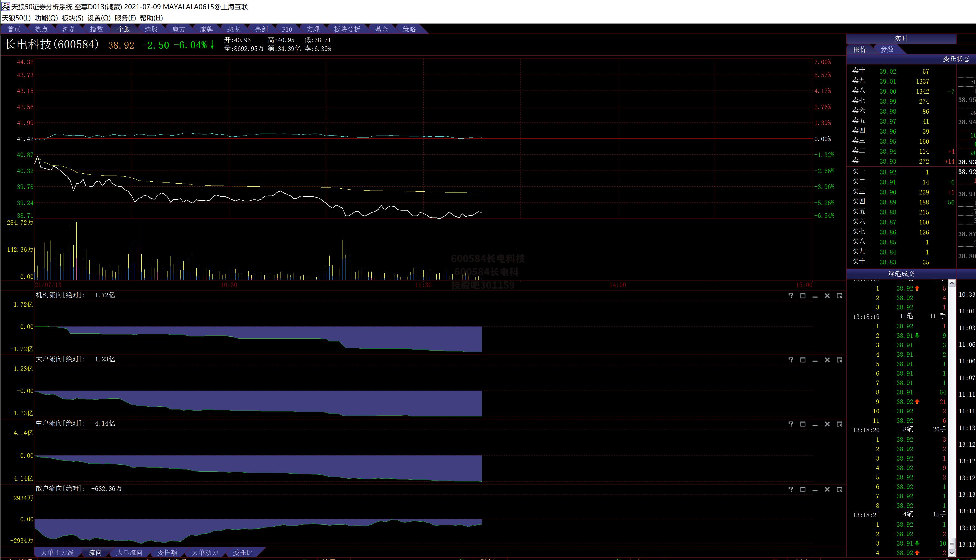This screenshot has height=560, width=976.
Task: Switch to the 宏观 tab
Action: point(313,29)
